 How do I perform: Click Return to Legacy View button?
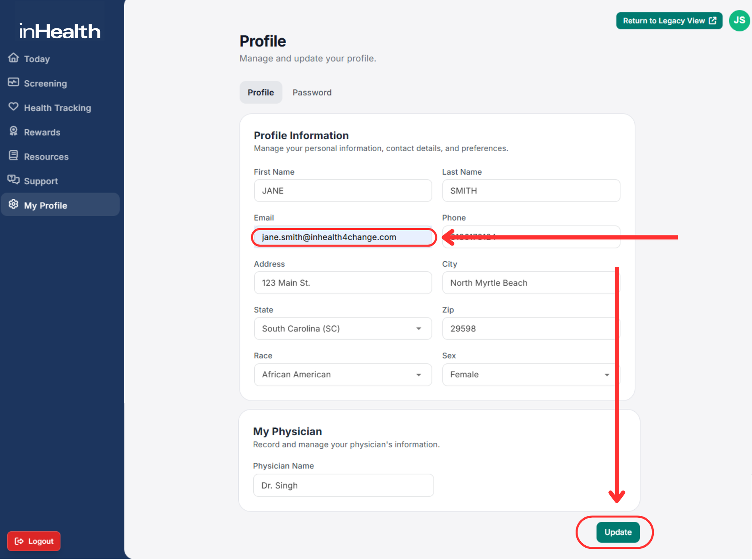(669, 21)
